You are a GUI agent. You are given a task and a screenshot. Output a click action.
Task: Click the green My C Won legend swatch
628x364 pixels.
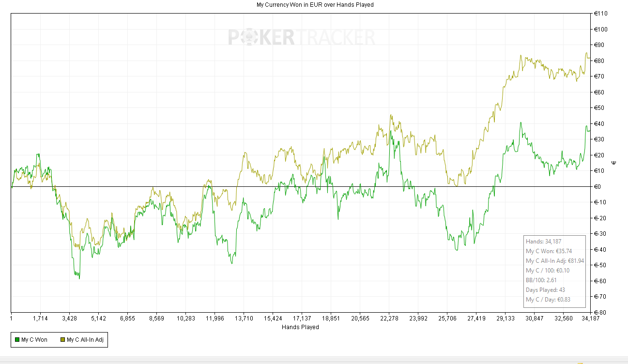point(17,340)
